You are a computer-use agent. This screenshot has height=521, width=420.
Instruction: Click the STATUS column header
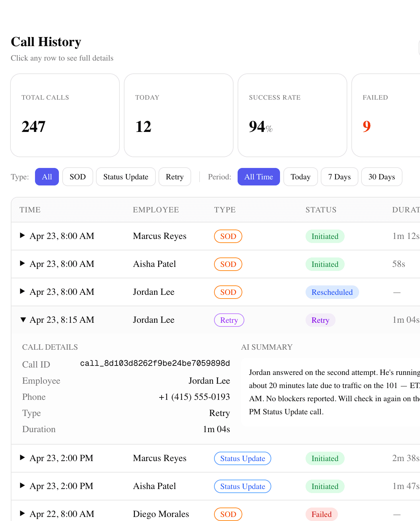[321, 210]
